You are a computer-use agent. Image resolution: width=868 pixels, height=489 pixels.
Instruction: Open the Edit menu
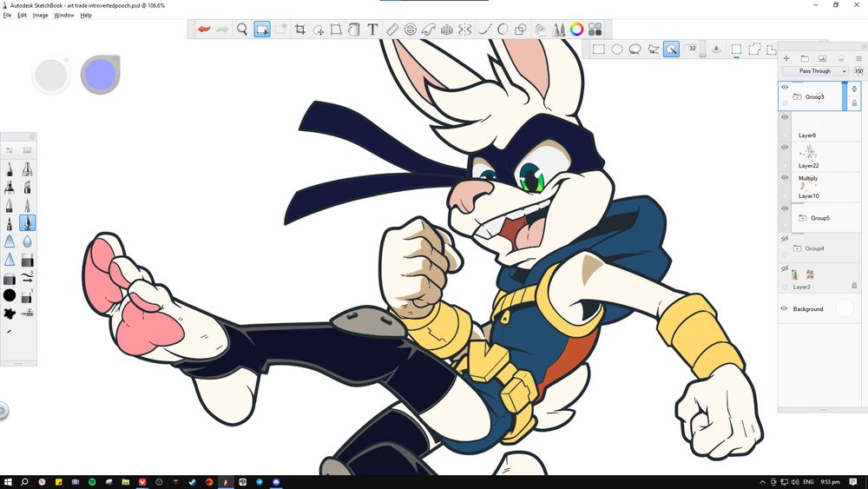coord(22,15)
